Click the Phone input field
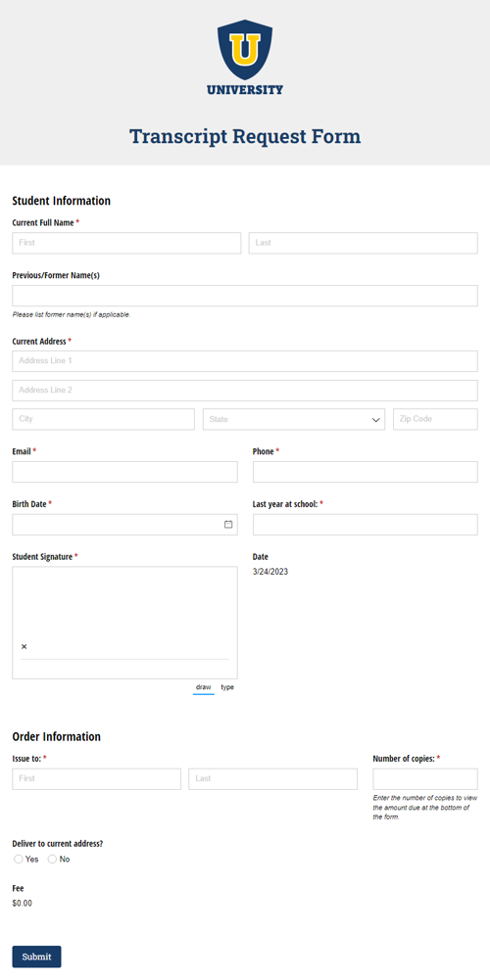The image size is (490, 980). (x=366, y=472)
